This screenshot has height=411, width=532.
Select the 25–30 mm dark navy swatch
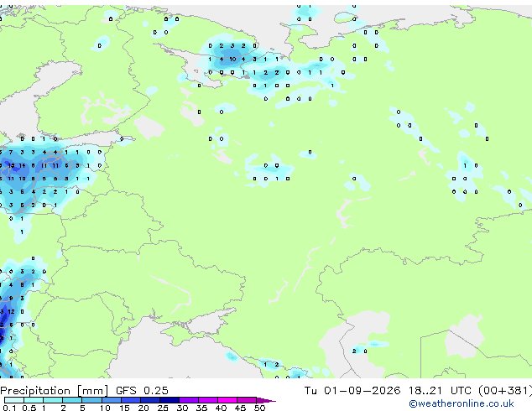tap(170, 400)
